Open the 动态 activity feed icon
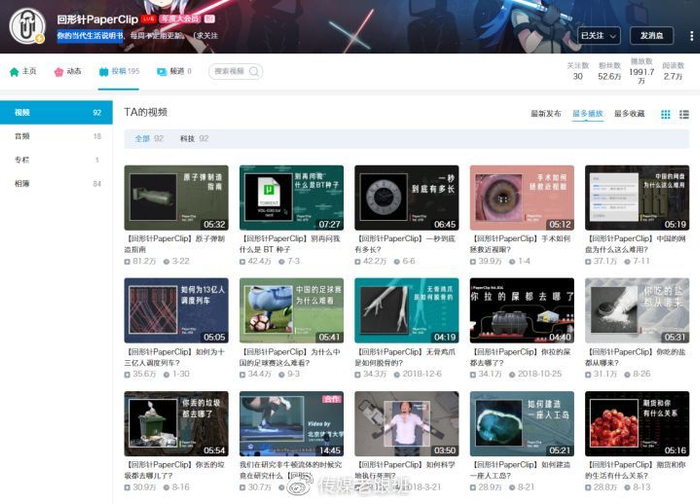 click(59, 72)
